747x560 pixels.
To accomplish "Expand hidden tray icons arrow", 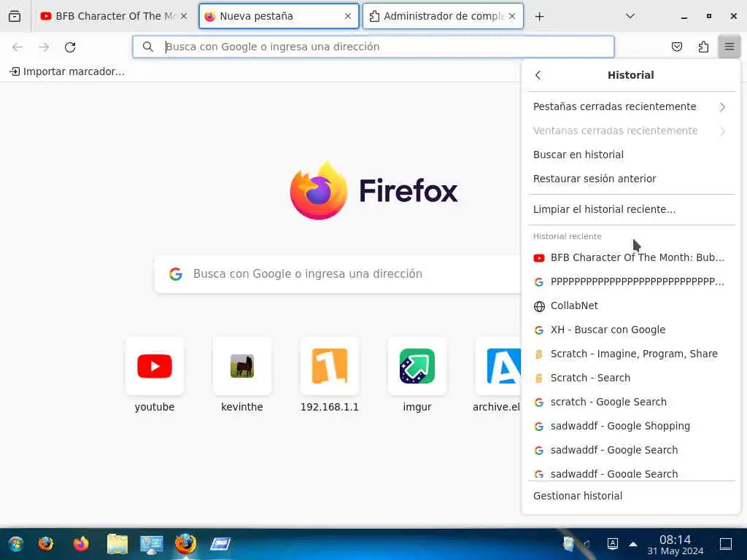I will [633, 544].
